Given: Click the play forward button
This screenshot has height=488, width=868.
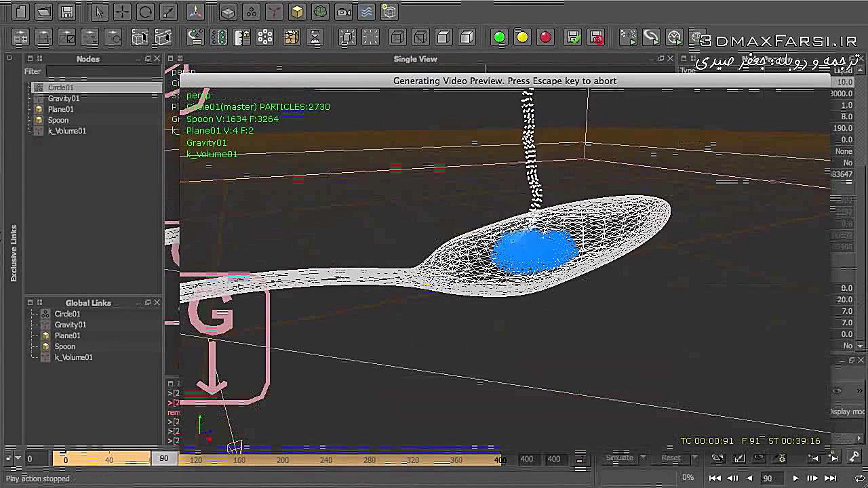Looking at the screenshot, I should pyautogui.click(x=795, y=478).
